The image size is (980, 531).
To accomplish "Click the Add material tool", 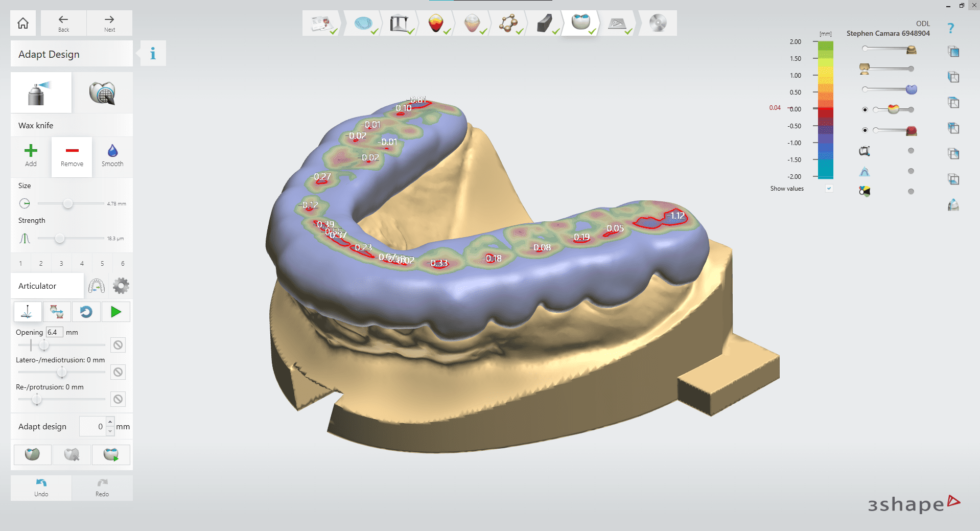I will tap(31, 155).
